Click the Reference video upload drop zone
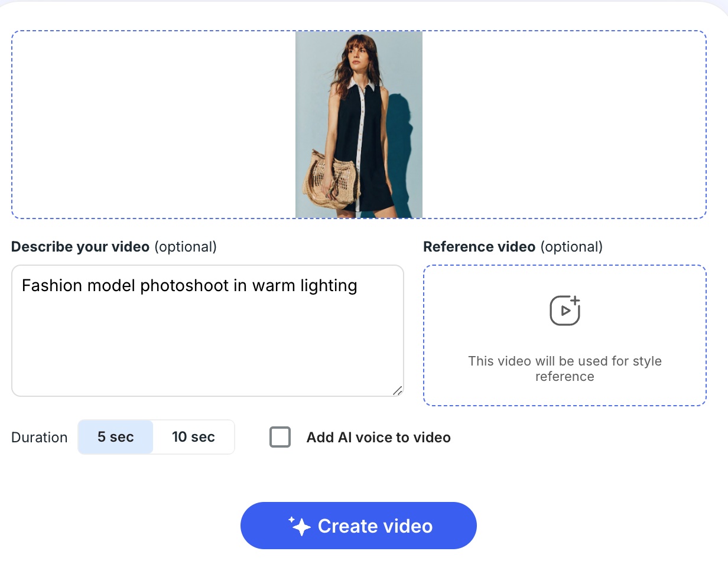The image size is (728, 561). [x=564, y=335]
